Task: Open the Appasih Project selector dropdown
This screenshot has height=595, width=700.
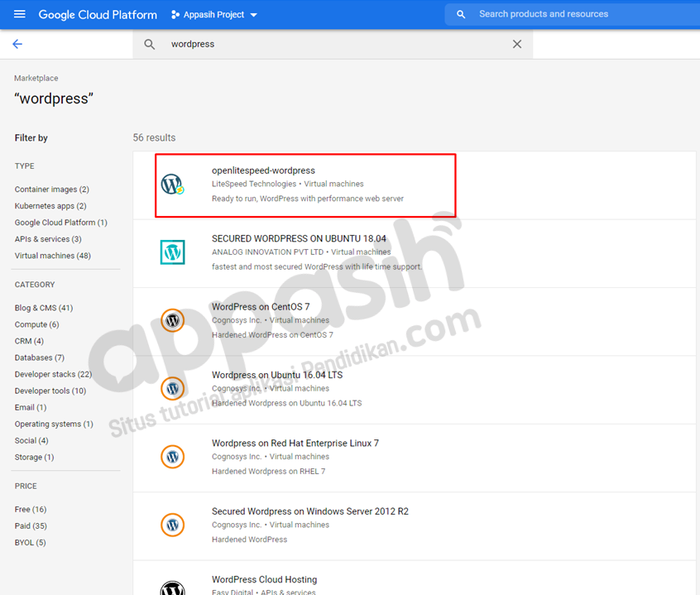Action: click(214, 15)
